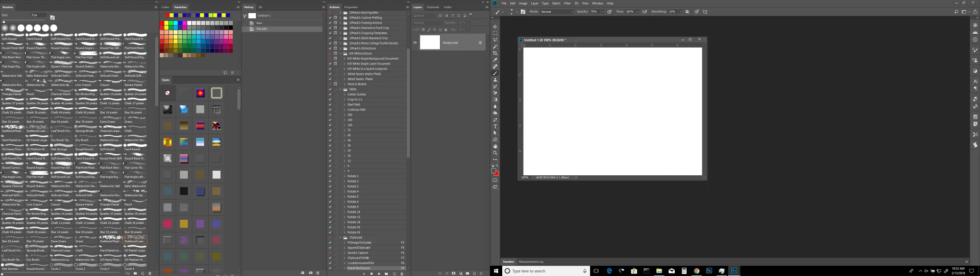980x276 pixels.
Task: Hide the Background layer with eye icon
Action: (x=415, y=43)
